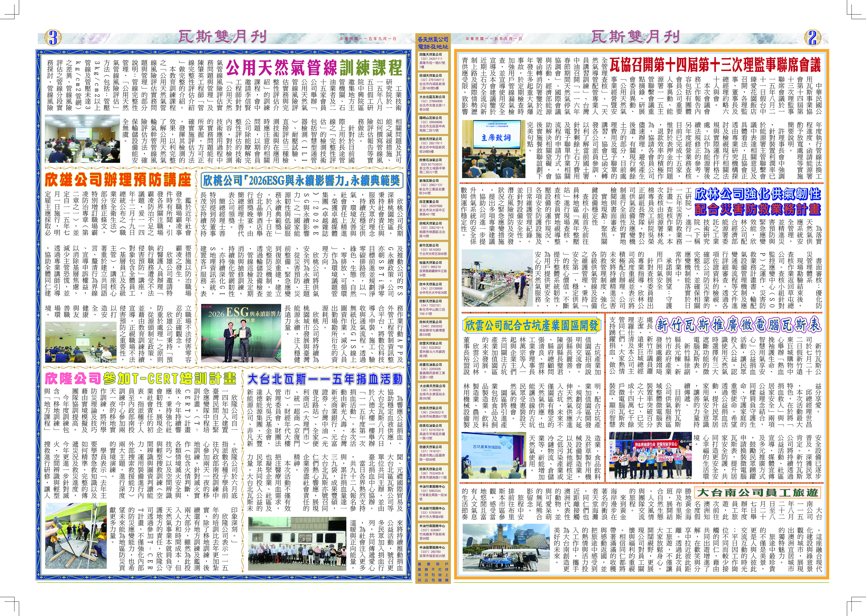Click the 陽明山瓦斯公司 directory entry
The width and height of the screenshot is (866, 616).
[x=433, y=124]
